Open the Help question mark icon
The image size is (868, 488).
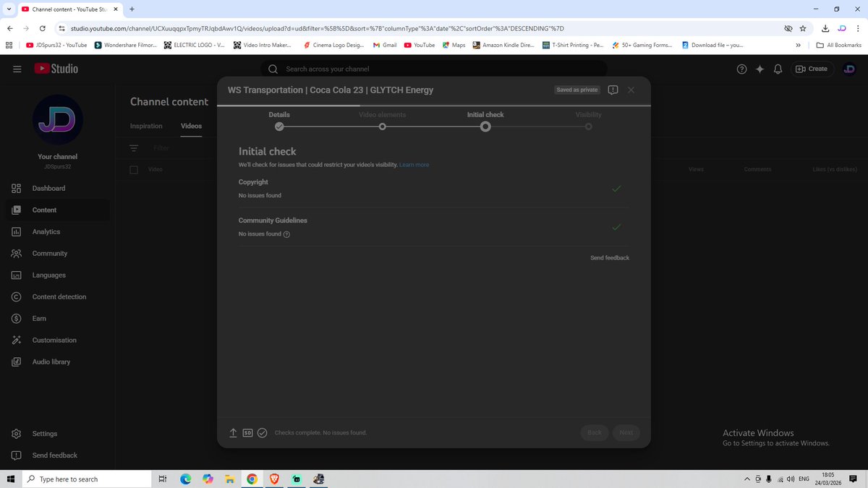[x=741, y=69]
